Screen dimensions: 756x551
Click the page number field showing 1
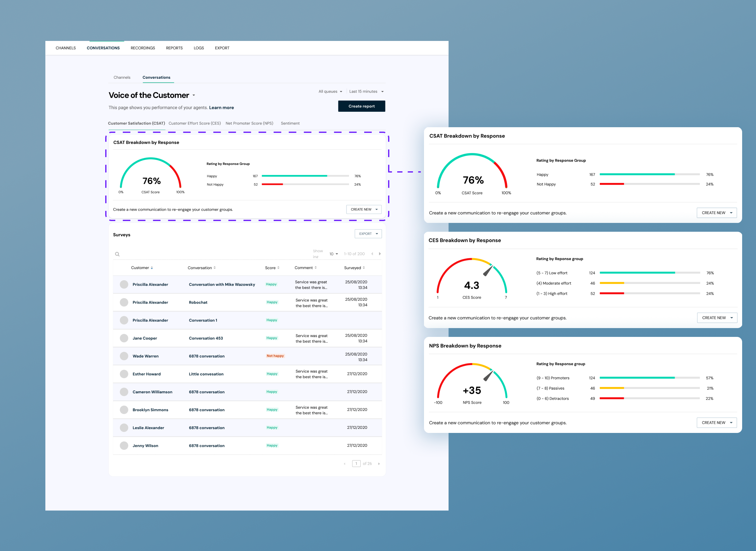click(356, 463)
